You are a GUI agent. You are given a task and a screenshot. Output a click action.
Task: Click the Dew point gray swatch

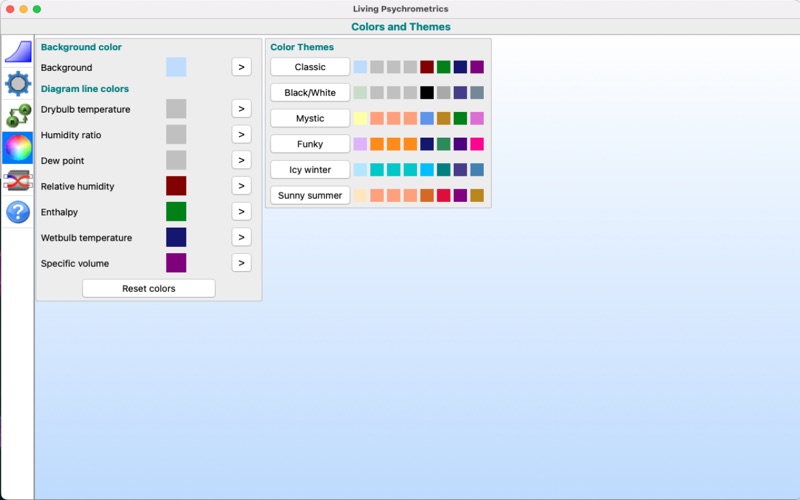tap(176, 160)
